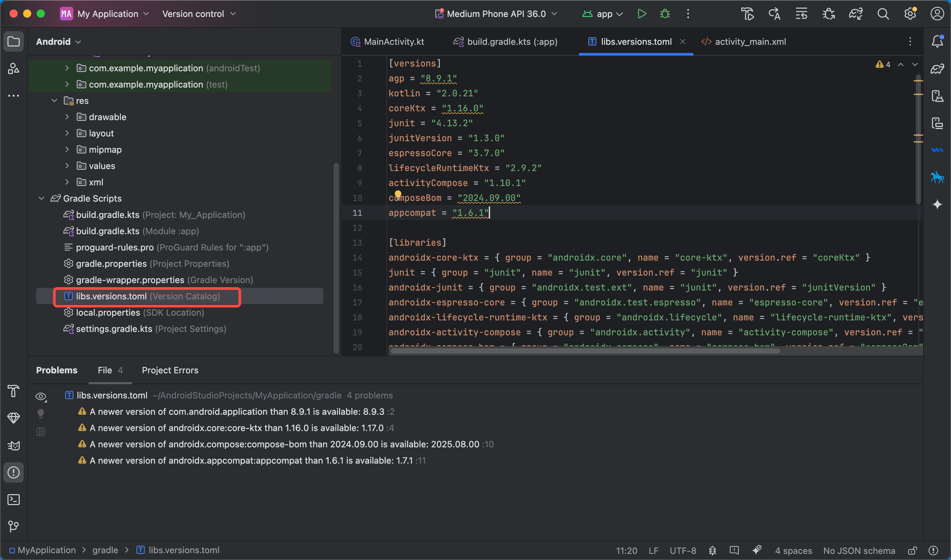Open the Terminal tool window
Viewport: 951px width, 560px height.
point(14,500)
